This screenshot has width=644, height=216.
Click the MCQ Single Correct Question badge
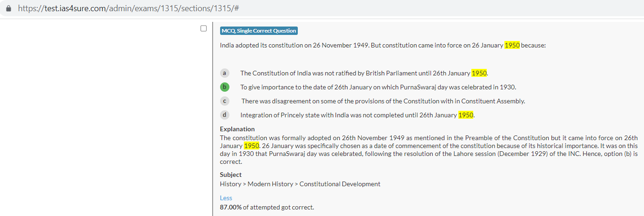coord(259,31)
